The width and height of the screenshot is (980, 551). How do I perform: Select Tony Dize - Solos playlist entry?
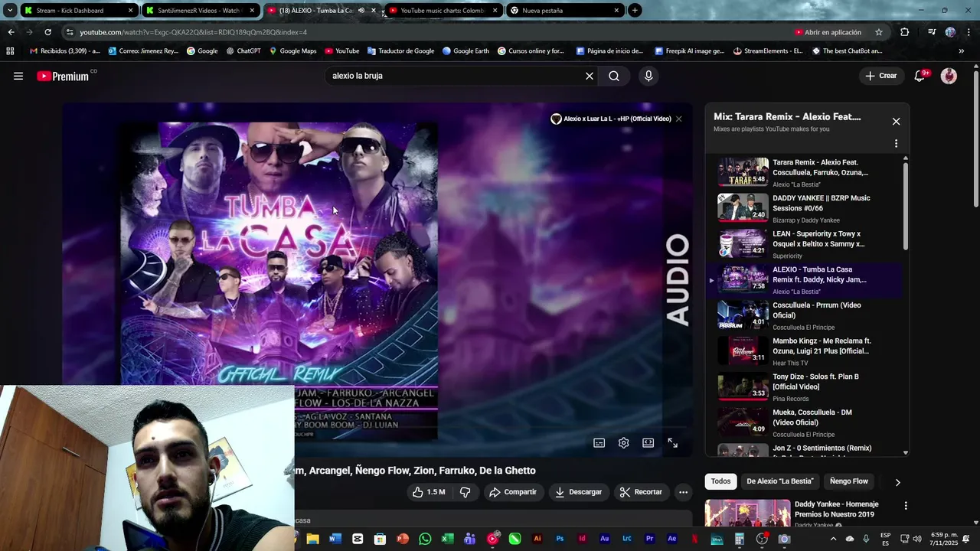pyautogui.click(x=804, y=387)
